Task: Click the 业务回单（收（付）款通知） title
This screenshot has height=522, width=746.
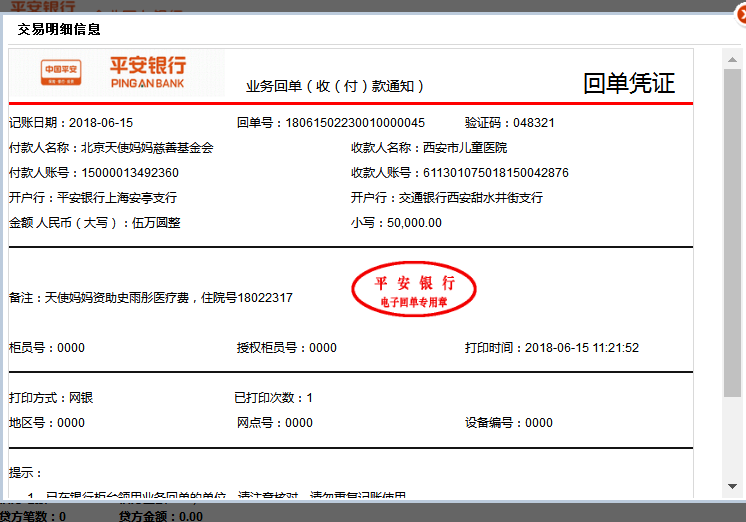Action: [335, 86]
